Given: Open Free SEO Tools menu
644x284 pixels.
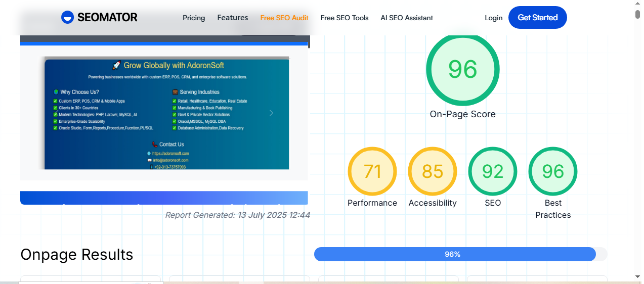Looking at the screenshot, I should click(x=345, y=18).
